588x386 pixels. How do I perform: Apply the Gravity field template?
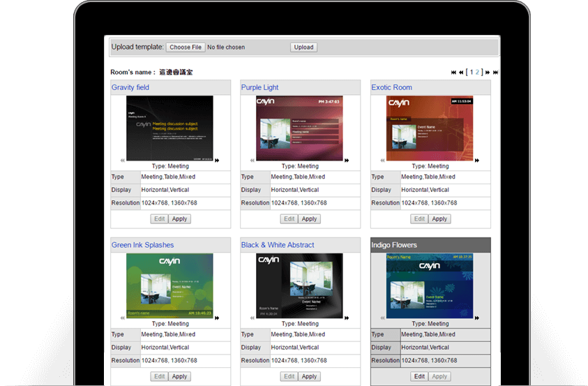(x=180, y=219)
